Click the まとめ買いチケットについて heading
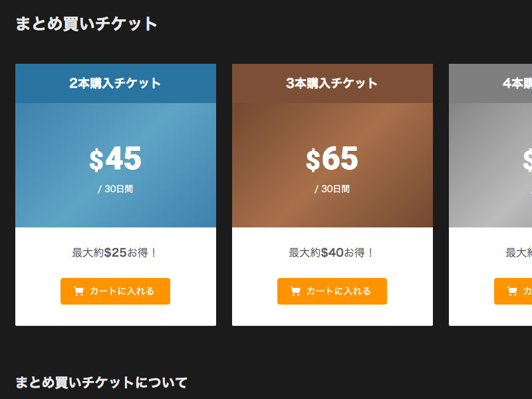 click(101, 382)
